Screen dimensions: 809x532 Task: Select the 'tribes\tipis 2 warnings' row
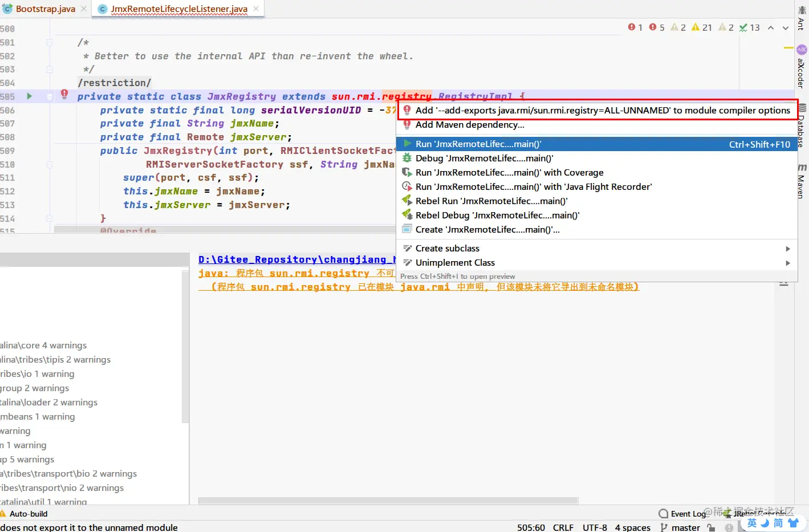click(55, 360)
